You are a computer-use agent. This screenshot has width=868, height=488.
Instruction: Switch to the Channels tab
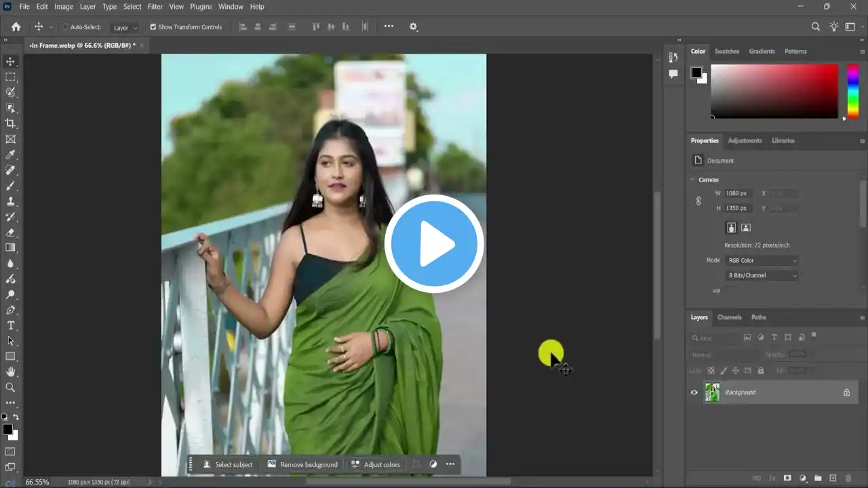click(729, 317)
